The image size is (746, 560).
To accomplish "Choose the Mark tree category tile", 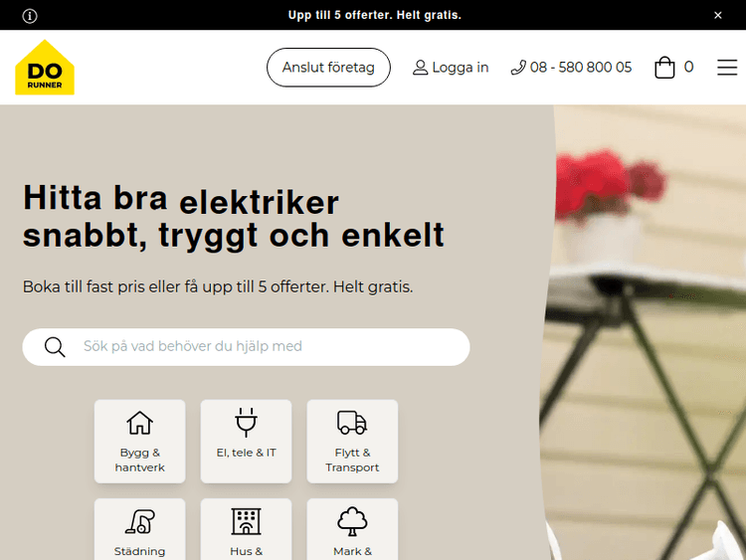I will (352, 529).
